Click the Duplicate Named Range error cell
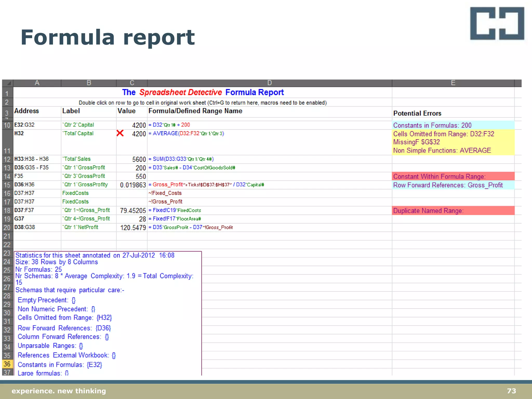This screenshot has height=399, width=532. [x=453, y=211]
